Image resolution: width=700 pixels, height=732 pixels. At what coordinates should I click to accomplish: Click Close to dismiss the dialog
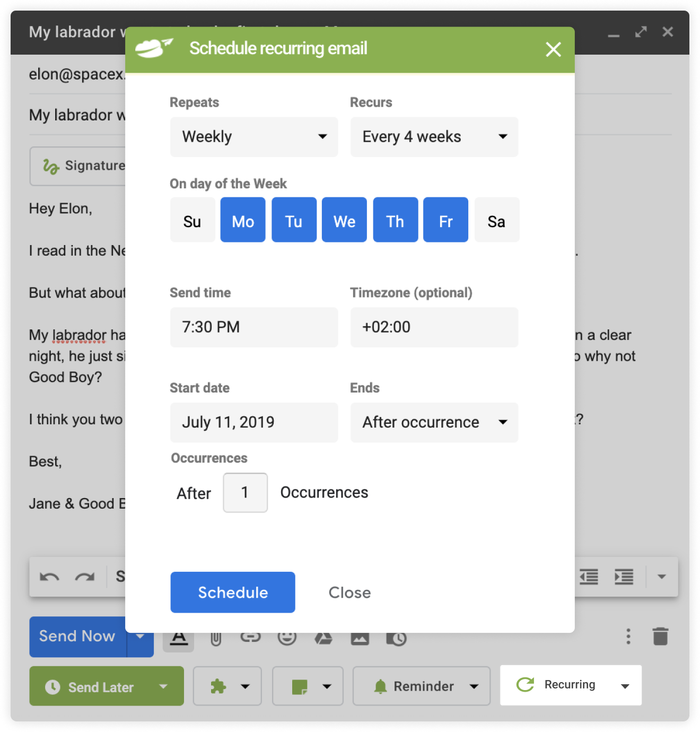[349, 592]
